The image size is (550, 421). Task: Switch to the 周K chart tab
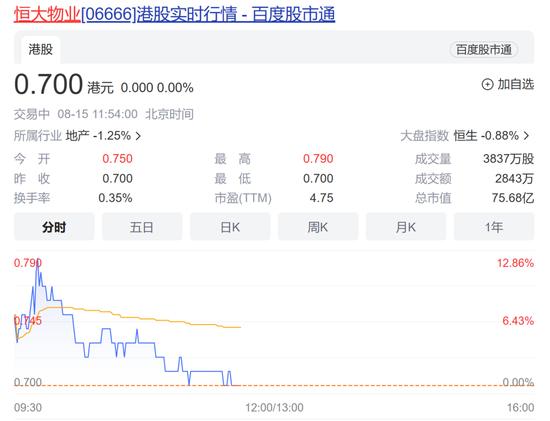point(318,227)
